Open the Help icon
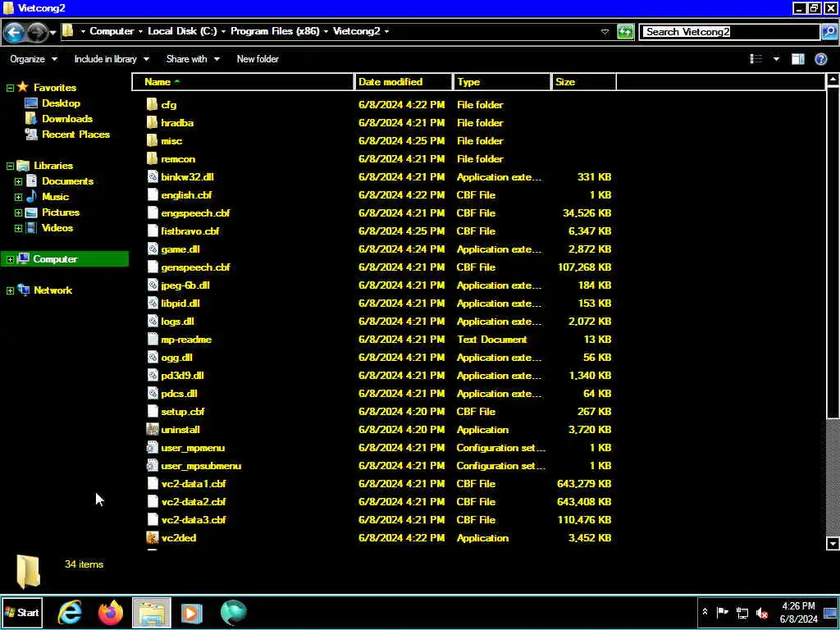 pyautogui.click(x=820, y=59)
